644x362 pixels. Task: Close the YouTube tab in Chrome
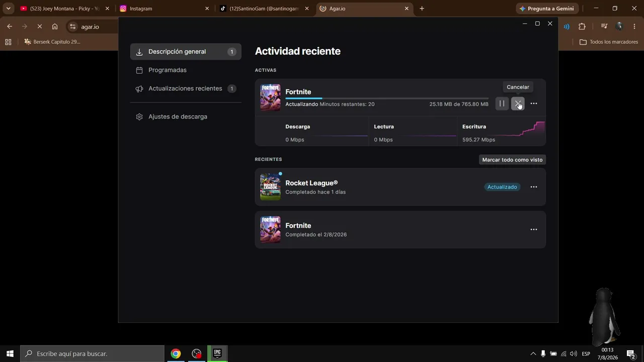pyautogui.click(x=107, y=9)
